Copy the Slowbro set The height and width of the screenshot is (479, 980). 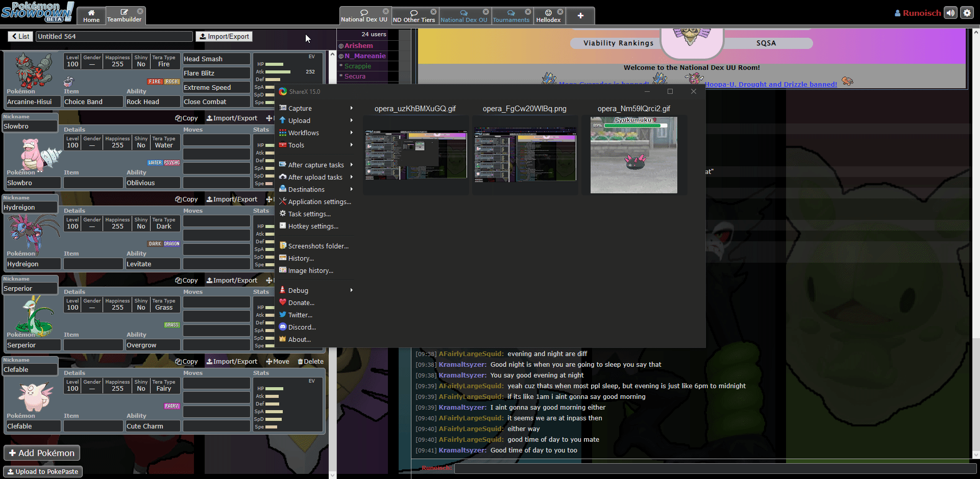point(186,118)
